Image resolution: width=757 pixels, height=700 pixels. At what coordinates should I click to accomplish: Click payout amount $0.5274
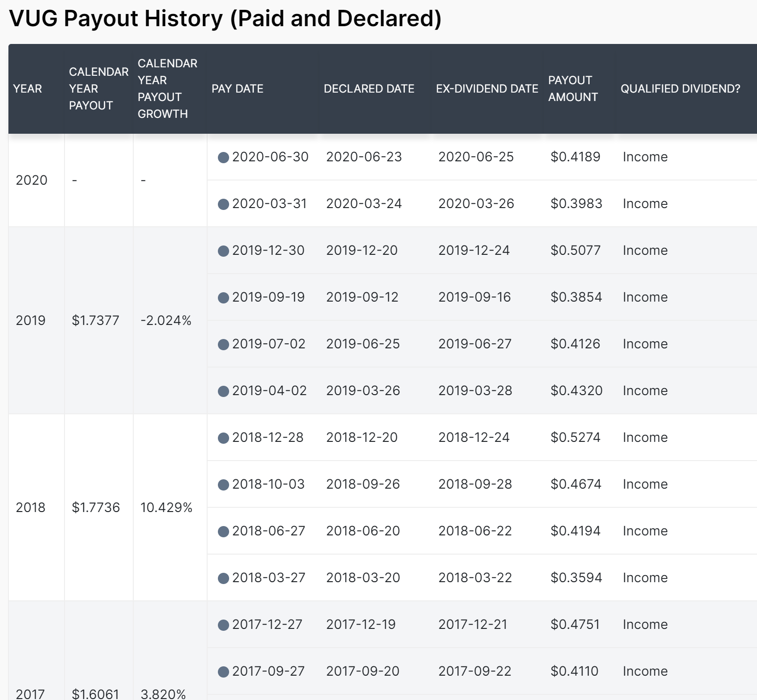pos(575,437)
